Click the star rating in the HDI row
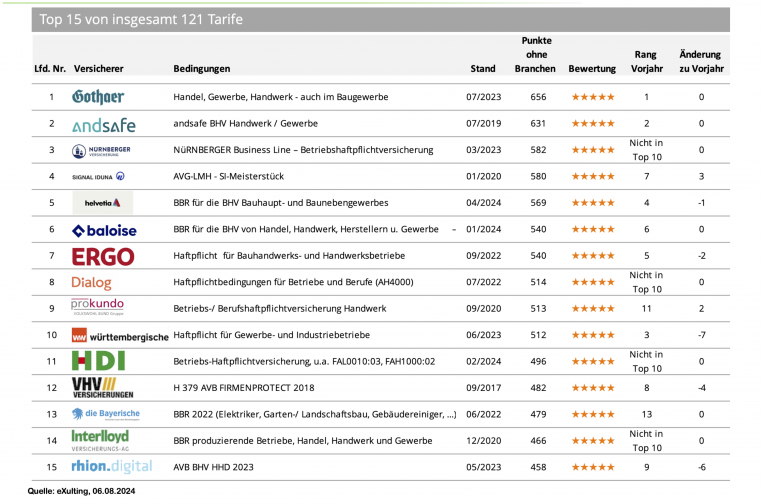The height and width of the screenshot is (500, 763). (593, 361)
